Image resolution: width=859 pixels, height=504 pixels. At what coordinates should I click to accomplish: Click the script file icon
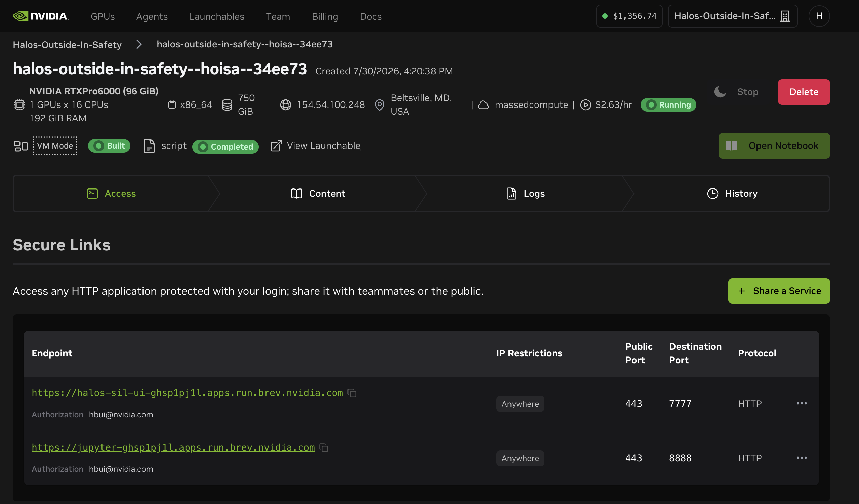coord(149,146)
